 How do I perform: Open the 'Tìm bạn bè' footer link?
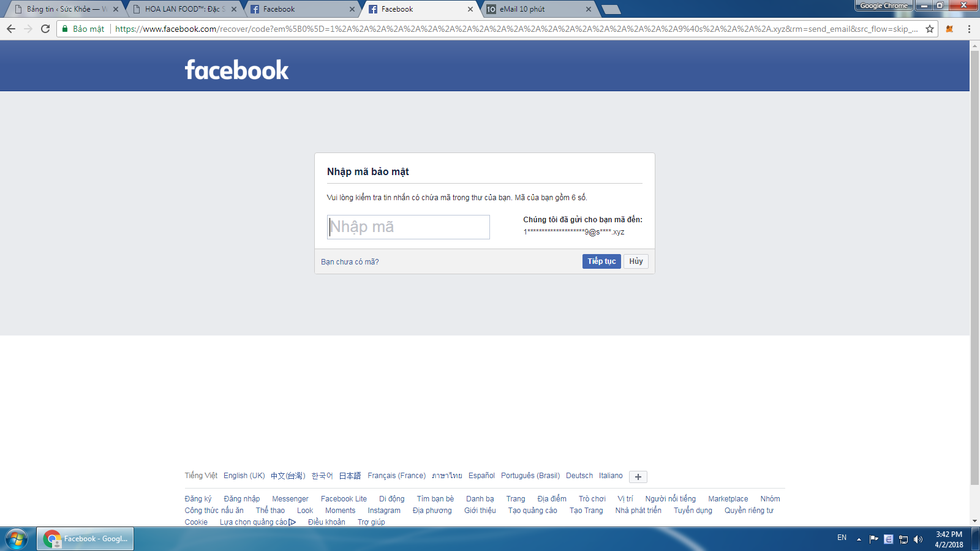(435, 499)
